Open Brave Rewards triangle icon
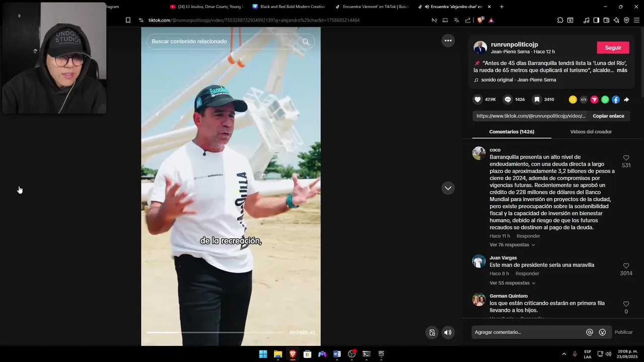Screen dimensions: 644x362 [491, 20]
